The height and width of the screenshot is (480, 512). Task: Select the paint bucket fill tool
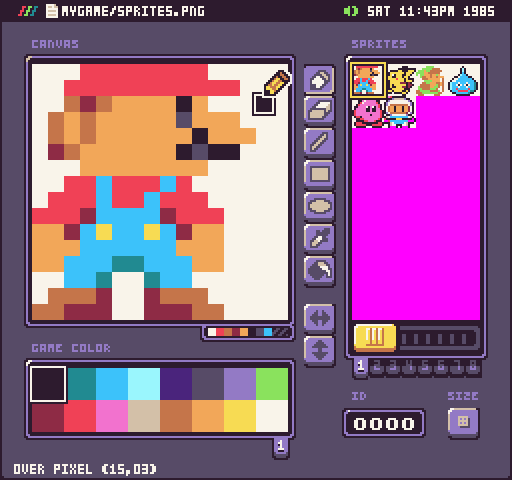319,270
